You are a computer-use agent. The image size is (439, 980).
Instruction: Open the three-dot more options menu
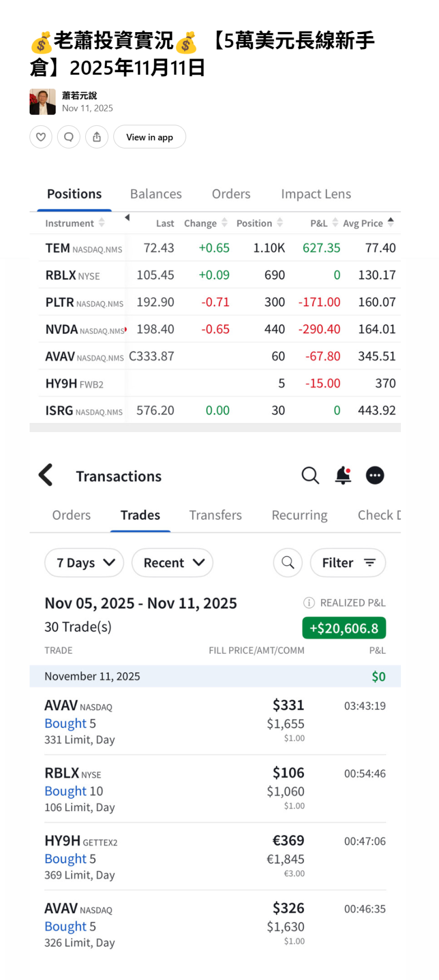375,475
